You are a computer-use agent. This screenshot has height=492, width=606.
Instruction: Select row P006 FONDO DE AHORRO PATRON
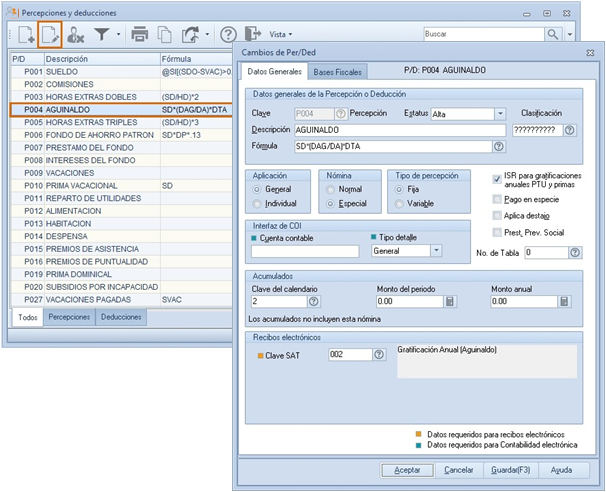[x=121, y=135]
